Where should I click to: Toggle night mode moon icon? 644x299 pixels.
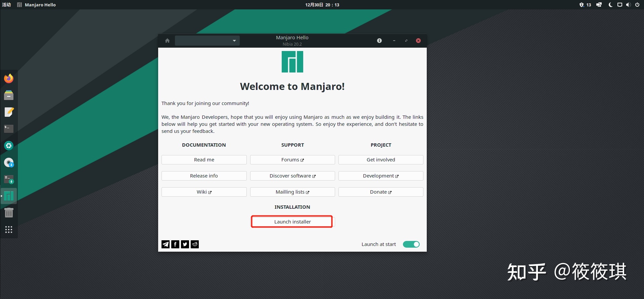tap(610, 5)
